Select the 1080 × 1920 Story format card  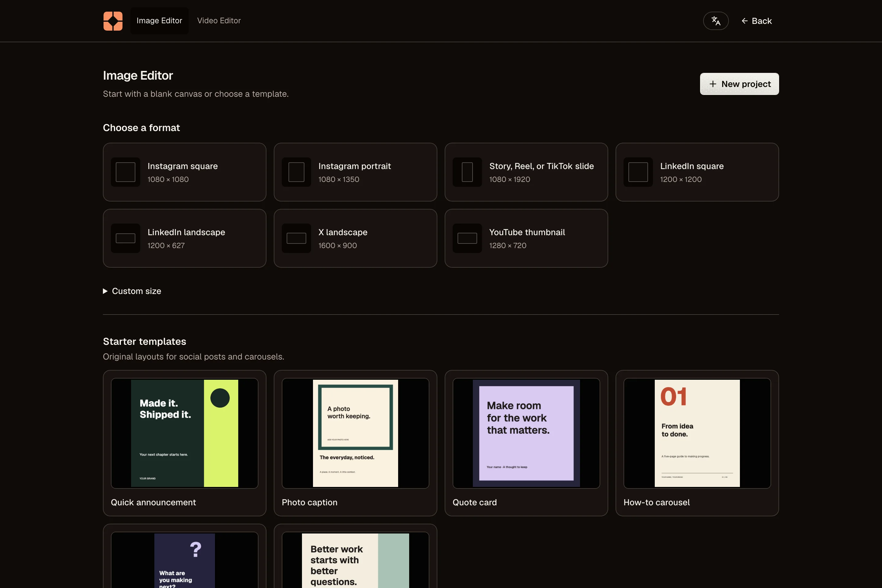(526, 172)
